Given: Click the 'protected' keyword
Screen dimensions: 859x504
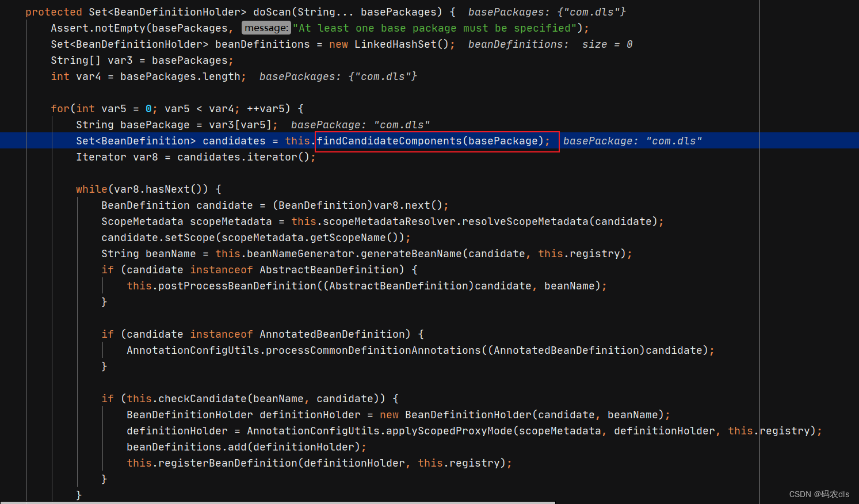Looking at the screenshot, I should 54,12.
